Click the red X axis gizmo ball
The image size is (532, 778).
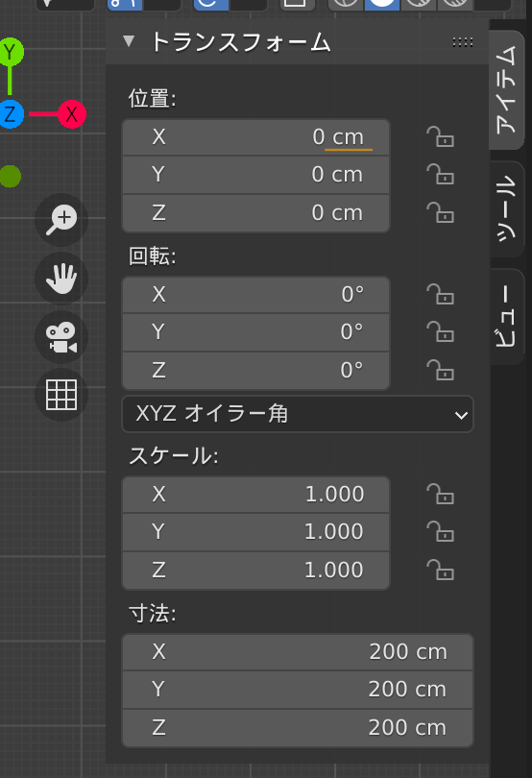pyautogui.click(x=72, y=114)
